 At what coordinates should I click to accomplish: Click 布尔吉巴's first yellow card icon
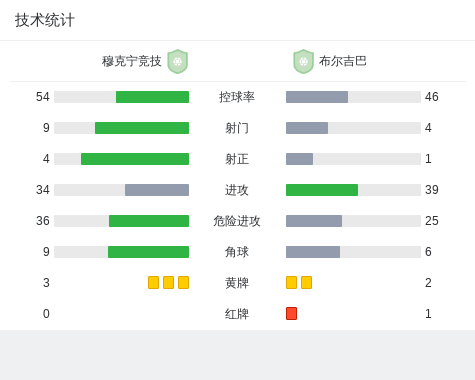[x=291, y=282]
